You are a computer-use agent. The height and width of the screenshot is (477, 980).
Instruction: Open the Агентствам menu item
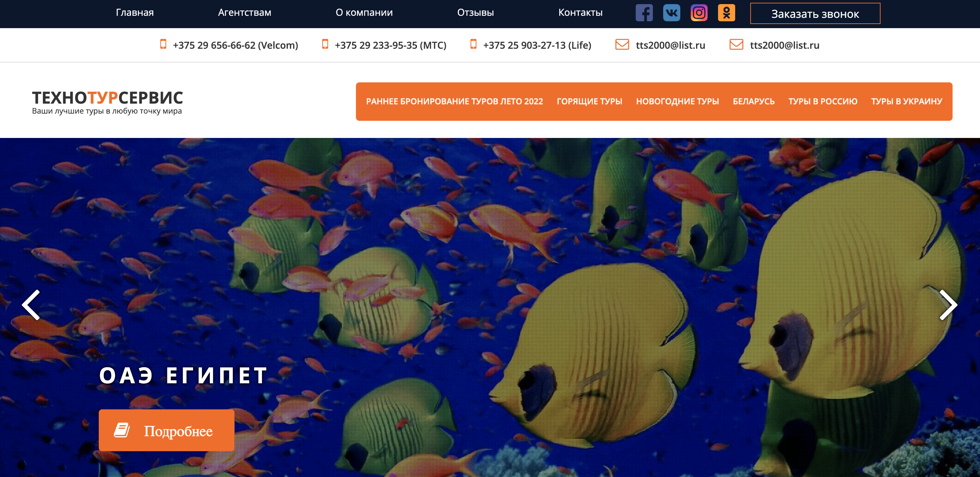[x=244, y=13]
